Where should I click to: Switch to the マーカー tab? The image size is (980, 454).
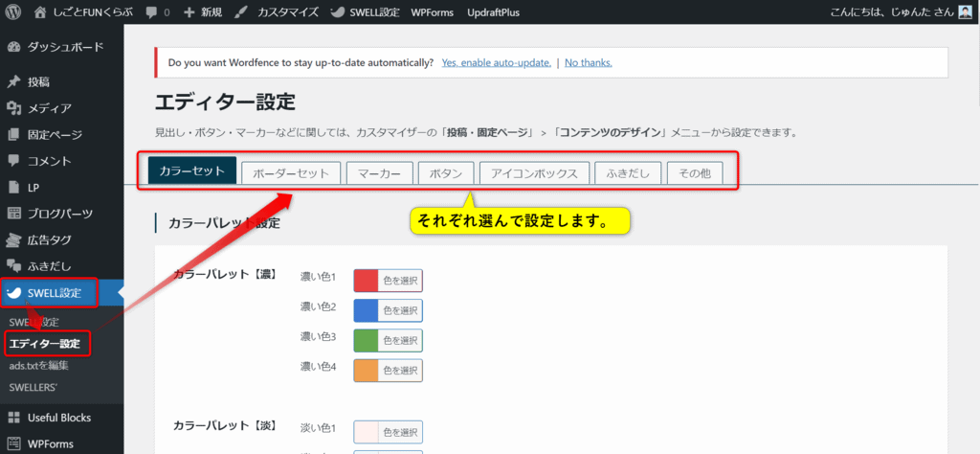[379, 173]
